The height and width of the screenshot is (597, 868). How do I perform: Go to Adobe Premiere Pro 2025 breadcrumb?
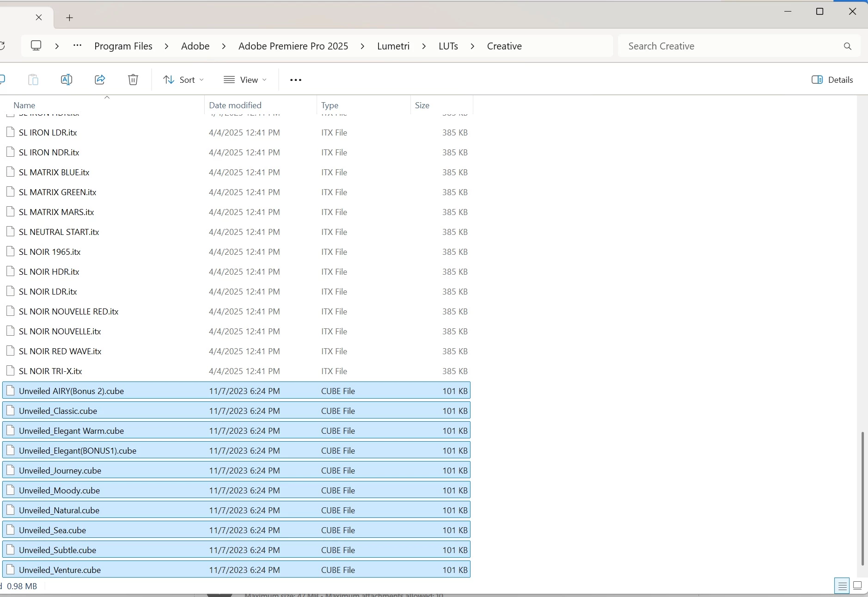(293, 46)
